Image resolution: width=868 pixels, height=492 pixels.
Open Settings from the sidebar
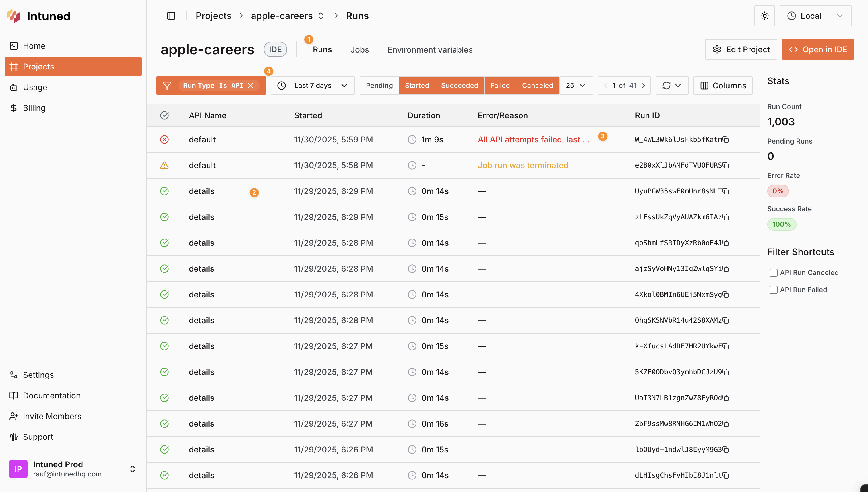point(38,375)
